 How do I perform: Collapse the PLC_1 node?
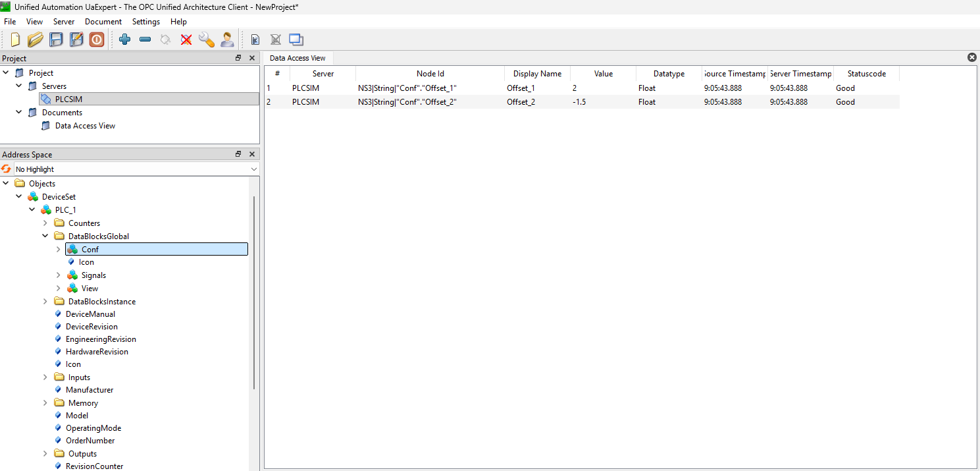32,210
